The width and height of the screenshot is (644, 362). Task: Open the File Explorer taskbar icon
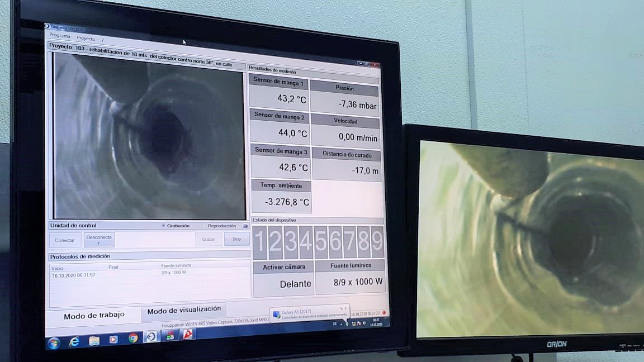(94, 341)
